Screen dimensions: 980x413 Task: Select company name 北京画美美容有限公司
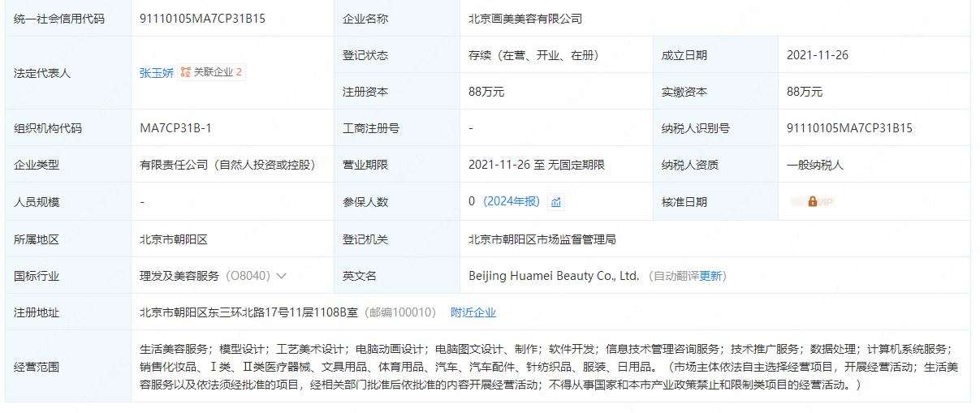tap(525, 19)
